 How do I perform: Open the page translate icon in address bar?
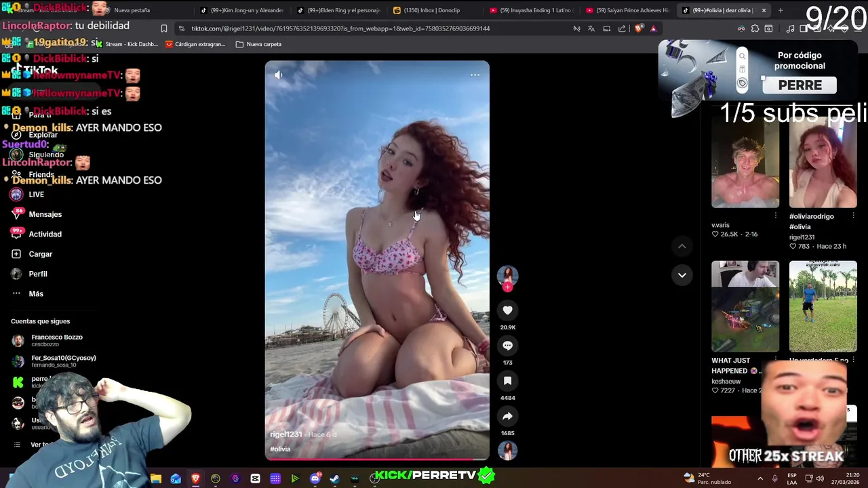(591, 28)
